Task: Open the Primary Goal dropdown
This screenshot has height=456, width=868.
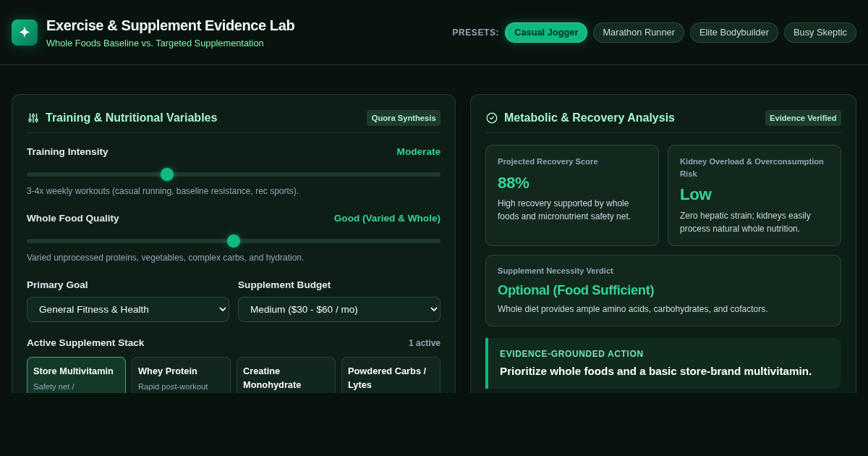Action: 128,310
